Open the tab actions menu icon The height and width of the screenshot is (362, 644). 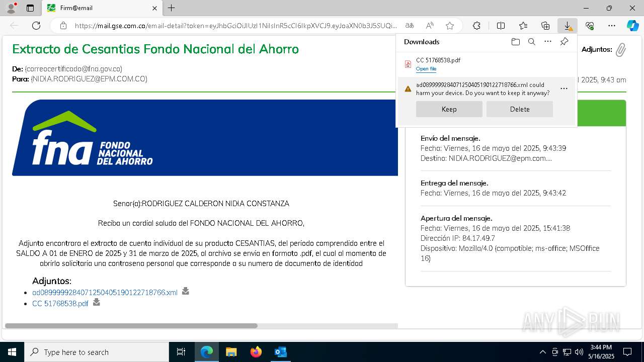point(30,8)
